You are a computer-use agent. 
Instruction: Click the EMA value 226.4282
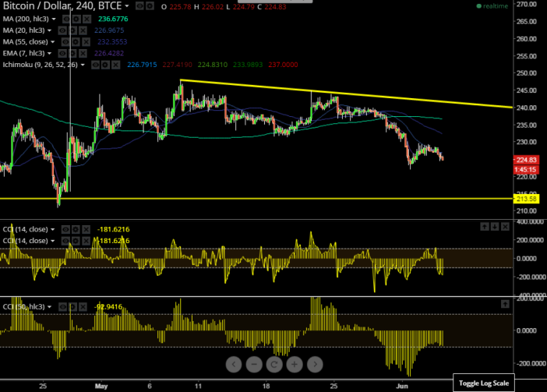[109, 53]
